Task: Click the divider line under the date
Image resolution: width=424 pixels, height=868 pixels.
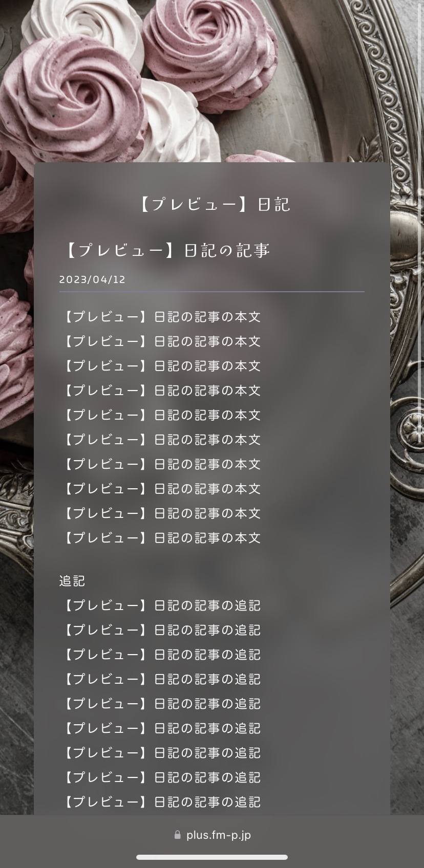Action: pos(212,292)
